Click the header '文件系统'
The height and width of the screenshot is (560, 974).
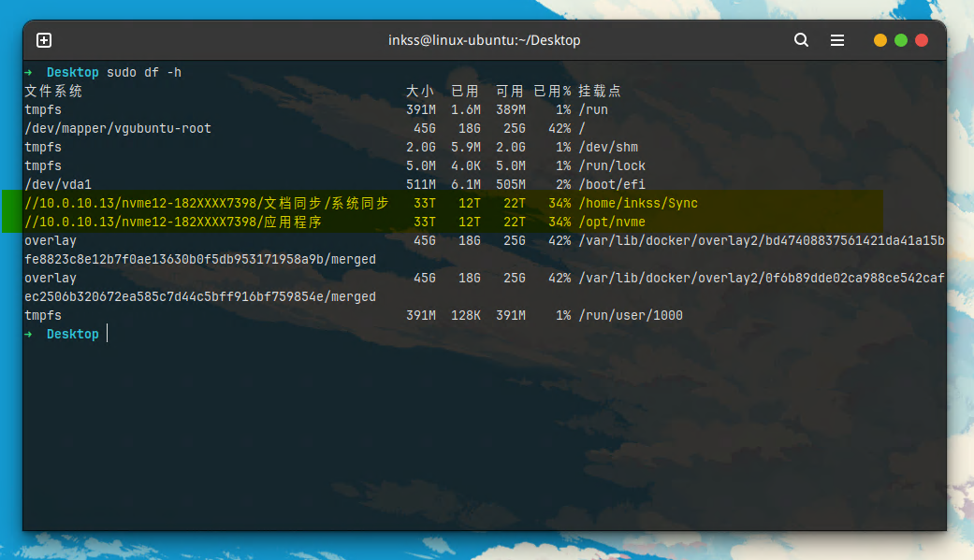pos(53,92)
